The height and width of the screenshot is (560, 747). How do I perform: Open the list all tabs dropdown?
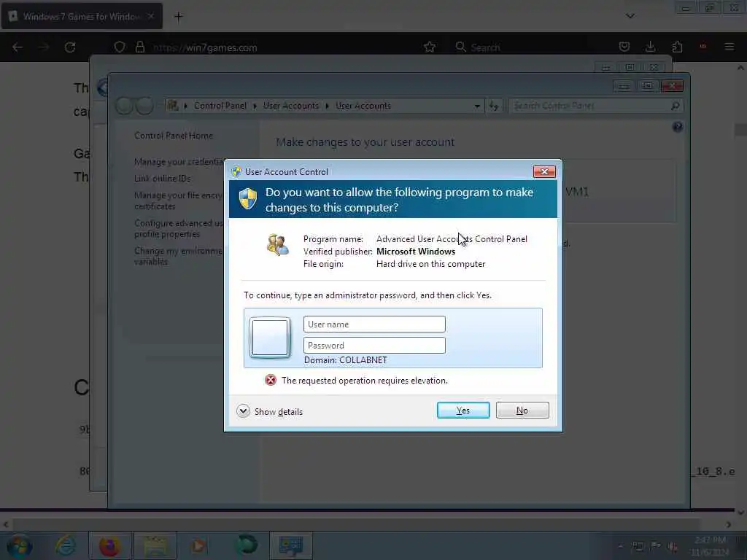[630, 16]
